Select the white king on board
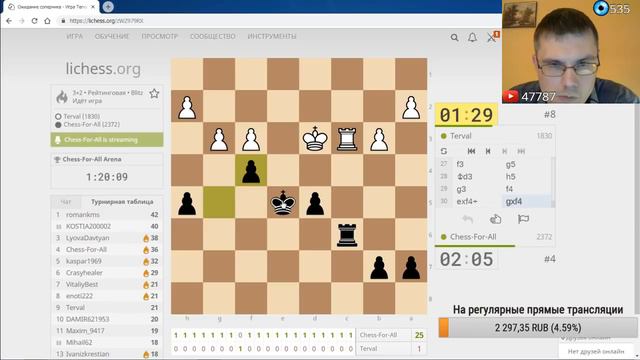 pyautogui.click(x=315, y=139)
